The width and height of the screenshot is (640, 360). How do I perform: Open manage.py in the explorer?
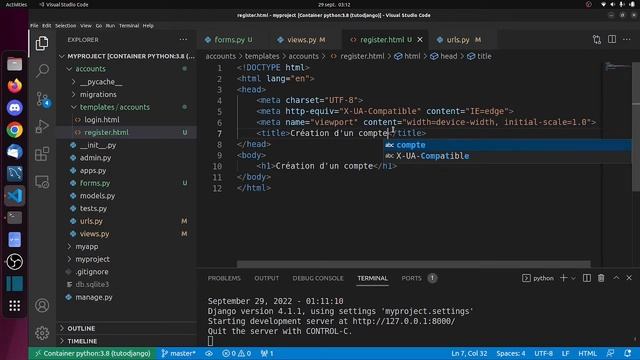(x=94, y=297)
